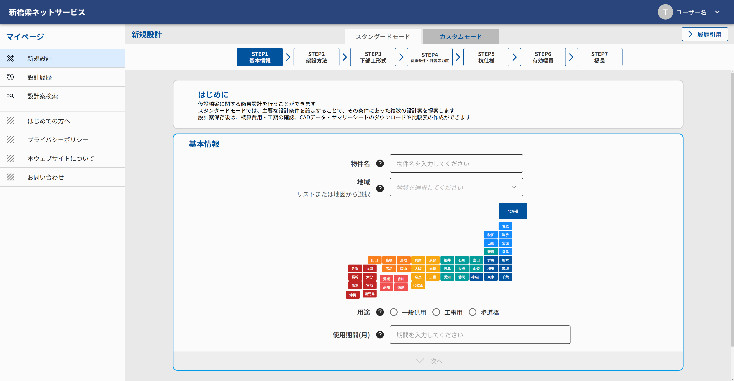This screenshot has height=381, width=734.
Task: Click the icon beside プライバシーポリシー
Action: click(x=11, y=139)
